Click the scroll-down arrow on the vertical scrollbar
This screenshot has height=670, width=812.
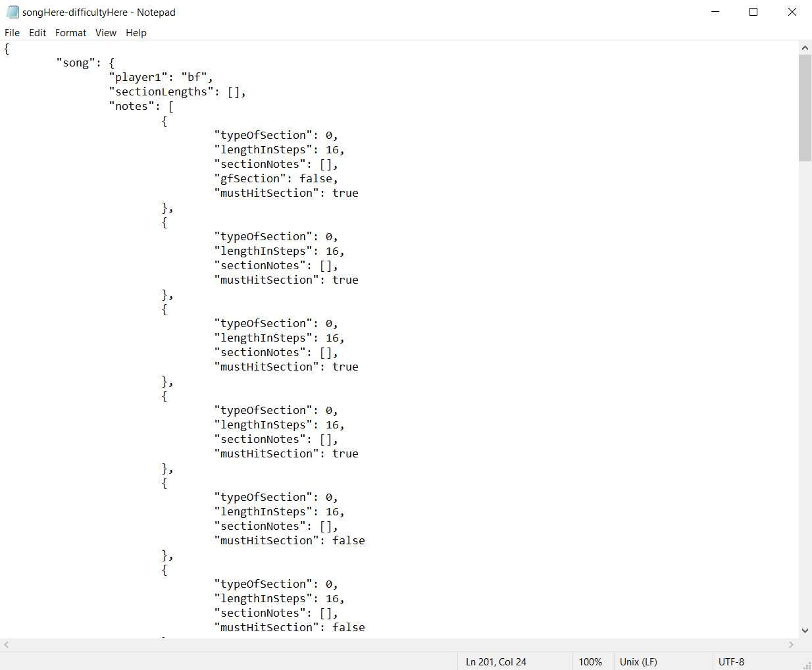(x=805, y=630)
